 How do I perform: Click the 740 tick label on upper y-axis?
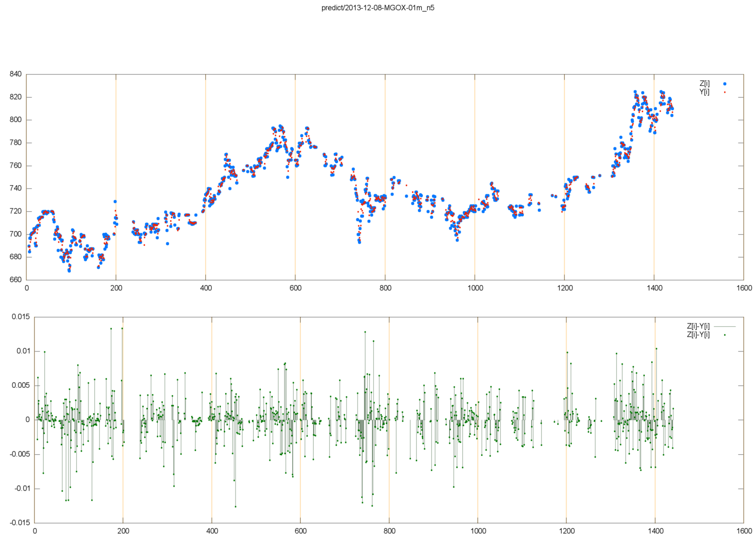pyautogui.click(x=16, y=188)
